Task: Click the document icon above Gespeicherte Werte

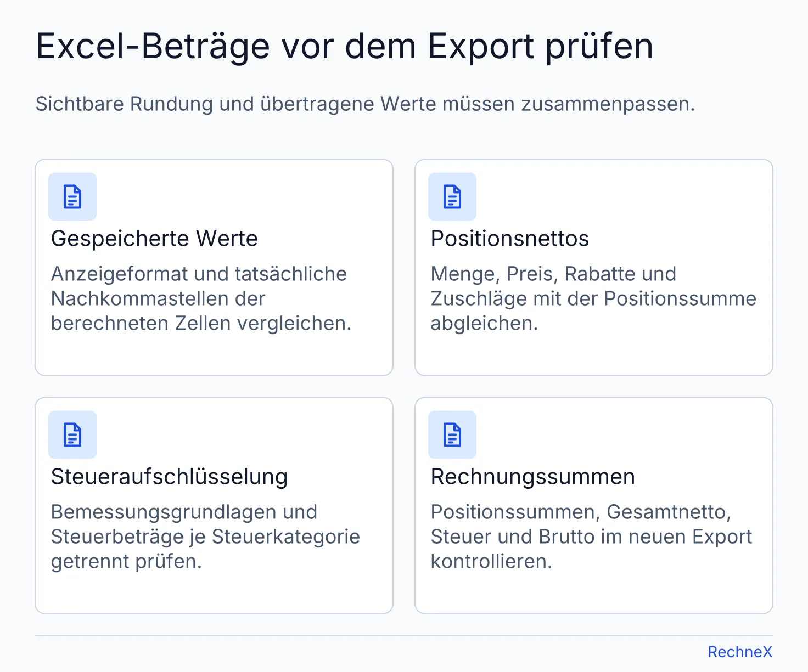Action: pos(72,197)
